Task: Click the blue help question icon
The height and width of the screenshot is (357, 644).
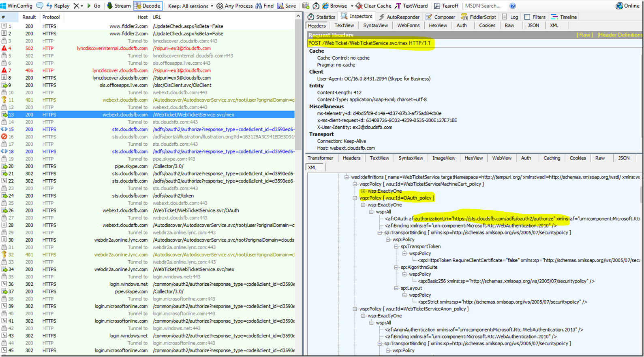Action: pos(513,6)
